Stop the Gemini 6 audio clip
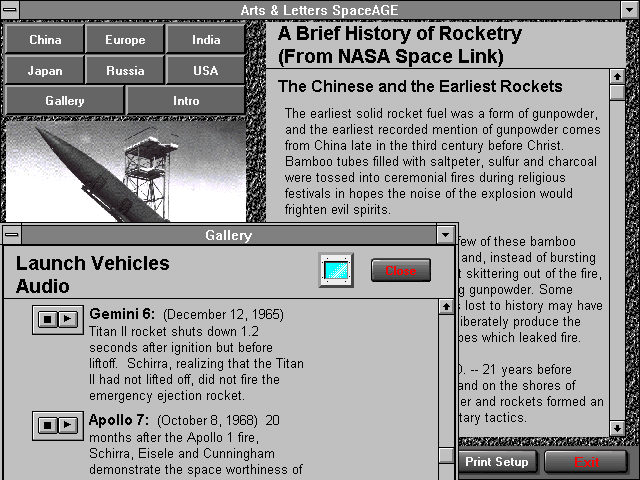Viewport: 640px width, 480px height. click(x=48, y=319)
